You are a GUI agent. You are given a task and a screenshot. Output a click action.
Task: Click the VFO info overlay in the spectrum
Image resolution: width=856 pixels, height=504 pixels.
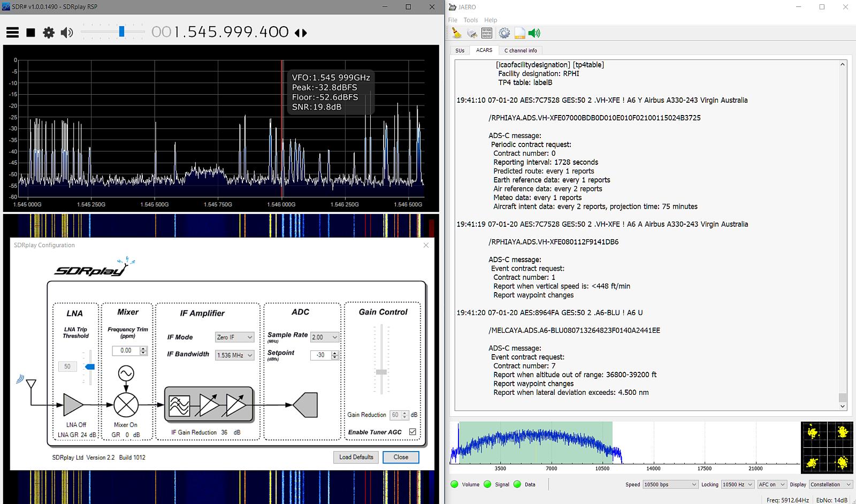point(331,92)
